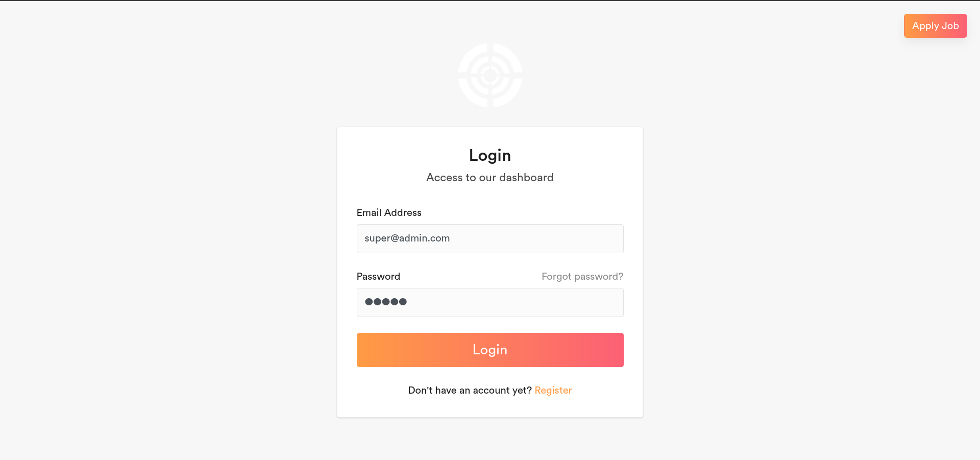
Task: Click the word Login on gradient button
Action: (489, 350)
